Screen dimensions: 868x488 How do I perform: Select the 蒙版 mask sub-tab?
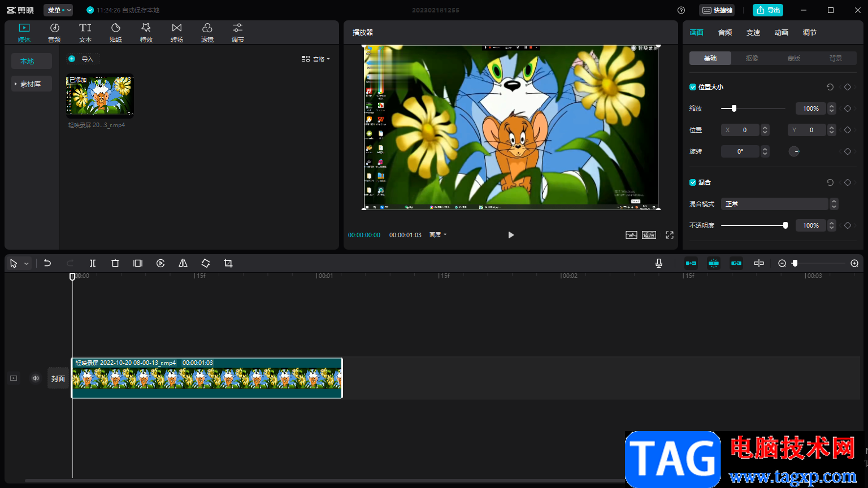794,58
